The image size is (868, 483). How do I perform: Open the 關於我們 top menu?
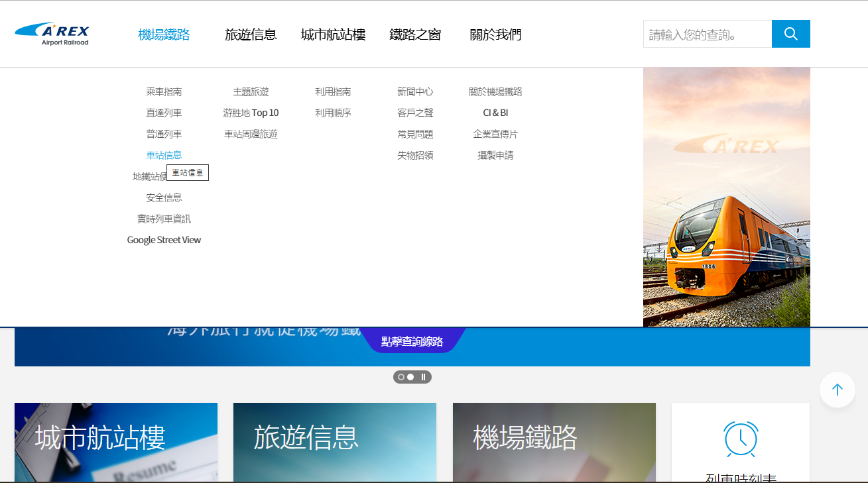(495, 34)
